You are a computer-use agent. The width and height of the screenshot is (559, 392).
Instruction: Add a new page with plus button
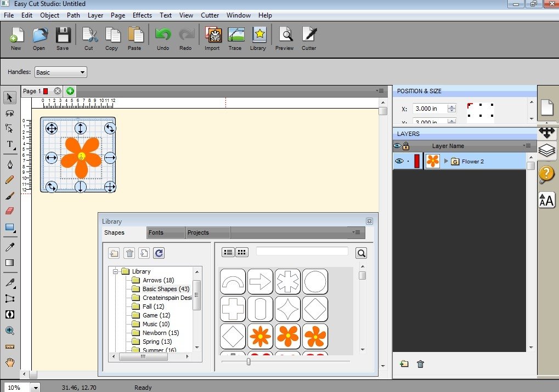[x=70, y=91]
